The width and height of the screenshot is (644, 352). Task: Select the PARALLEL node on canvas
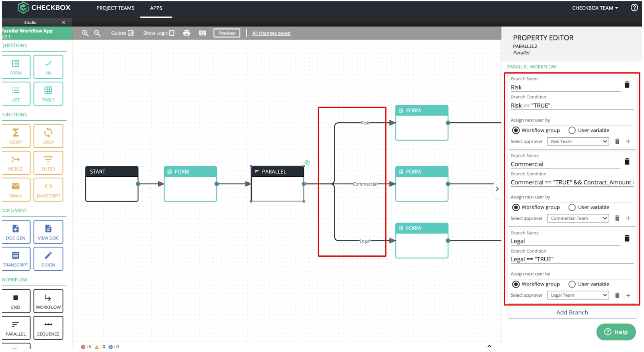pos(278,184)
